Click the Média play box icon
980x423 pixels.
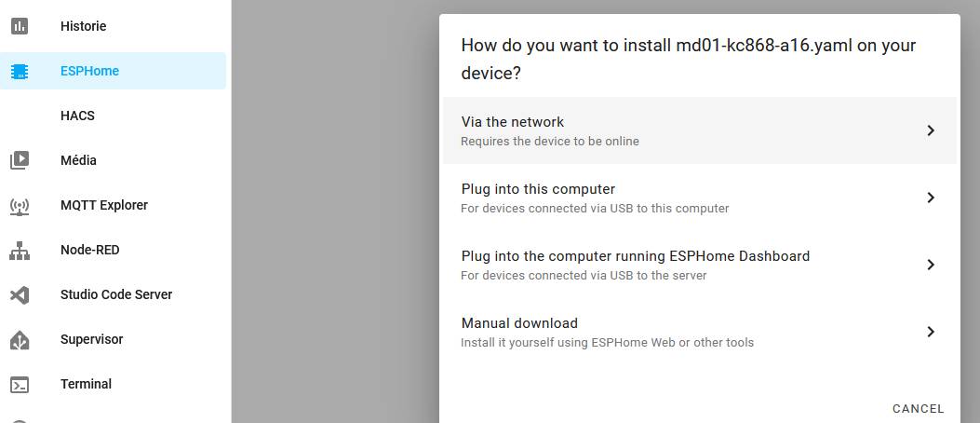tap(20, 160)
